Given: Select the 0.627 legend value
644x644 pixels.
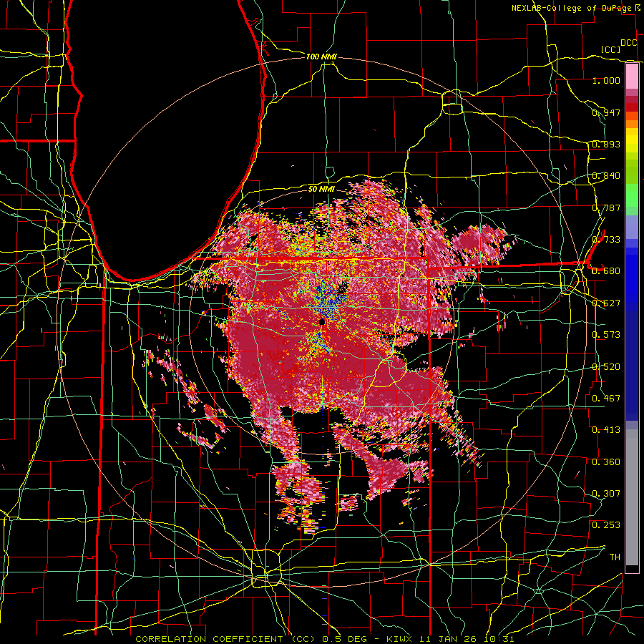Looking at the screenshot, I should click(606, 303).
